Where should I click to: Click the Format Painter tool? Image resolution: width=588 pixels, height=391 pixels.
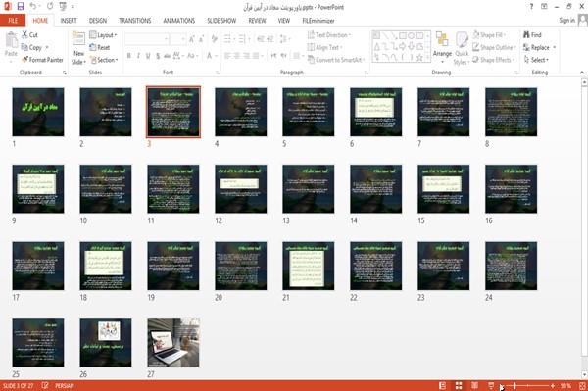tap(42, 60)
